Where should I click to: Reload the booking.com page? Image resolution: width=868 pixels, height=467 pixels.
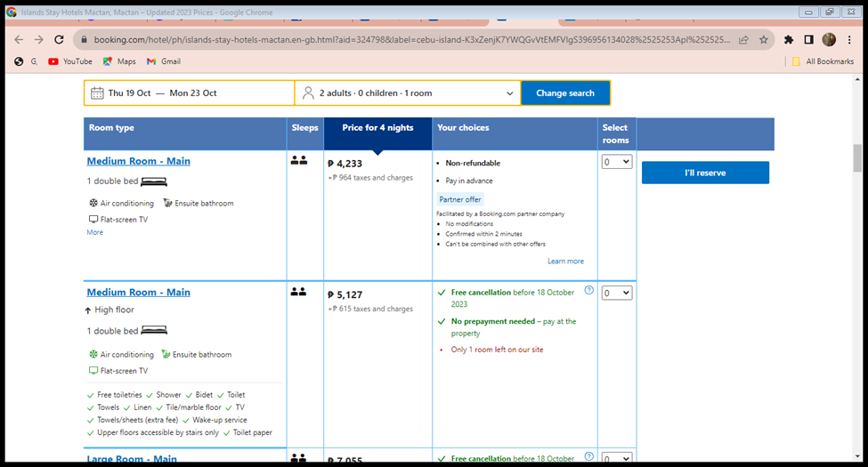click(x=60, y=40)
